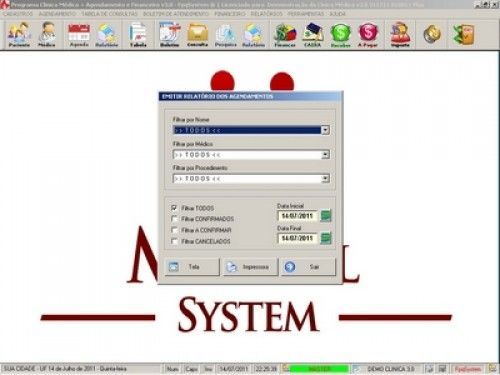500x375 pixels.
Task: Click the green MASTER status bar indicator
Action: click(x=319, y=369)
